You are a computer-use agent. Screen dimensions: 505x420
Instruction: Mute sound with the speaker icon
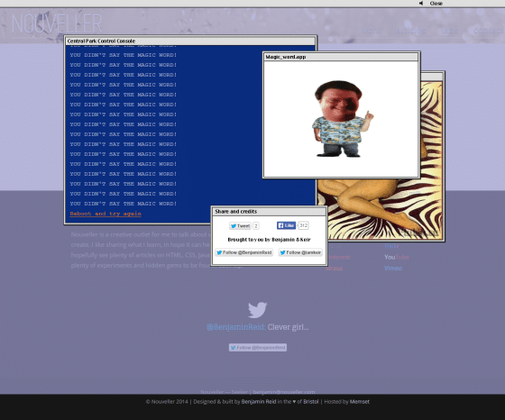420,4
